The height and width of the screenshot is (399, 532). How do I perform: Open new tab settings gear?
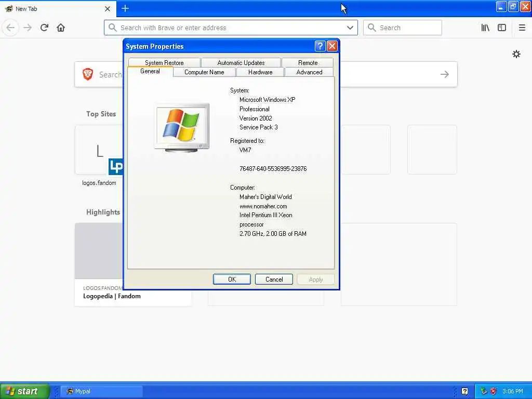tap(516, 54)
